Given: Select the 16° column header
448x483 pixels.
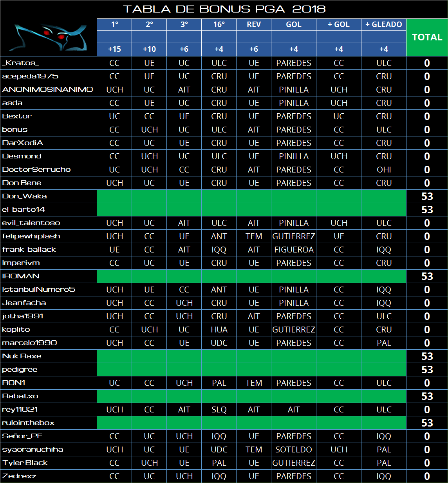Looking at the screenshot, I should [x=219, y=24].
